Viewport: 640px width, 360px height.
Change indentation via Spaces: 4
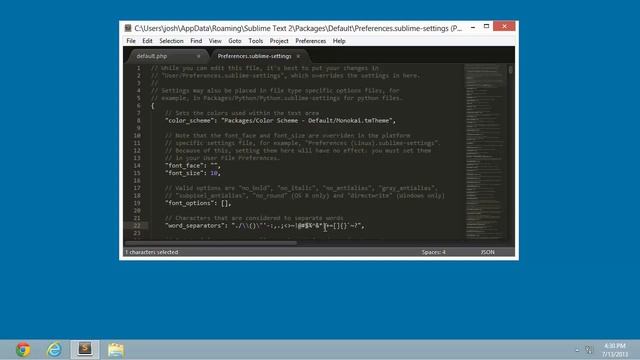tap(433, 252)
